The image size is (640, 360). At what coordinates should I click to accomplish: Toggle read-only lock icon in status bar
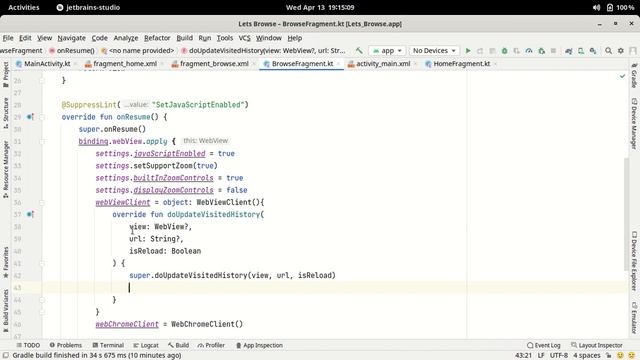click(608, 356)
